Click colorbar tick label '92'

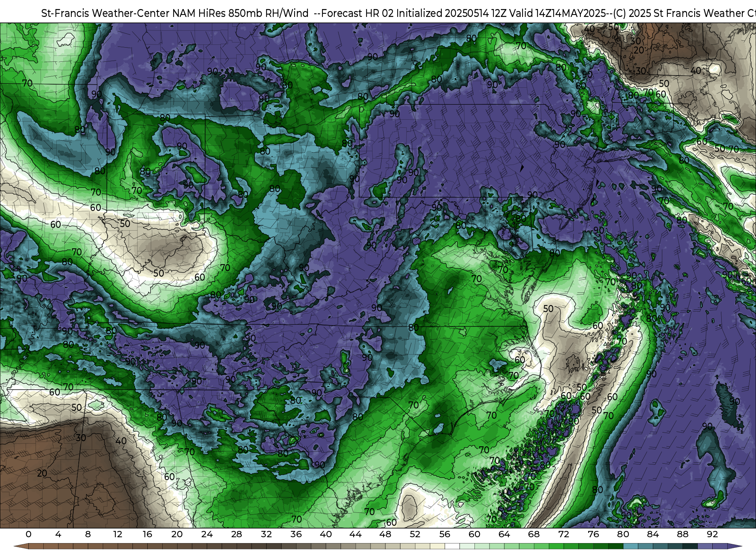pyautogui.click(x=712, y=534)
